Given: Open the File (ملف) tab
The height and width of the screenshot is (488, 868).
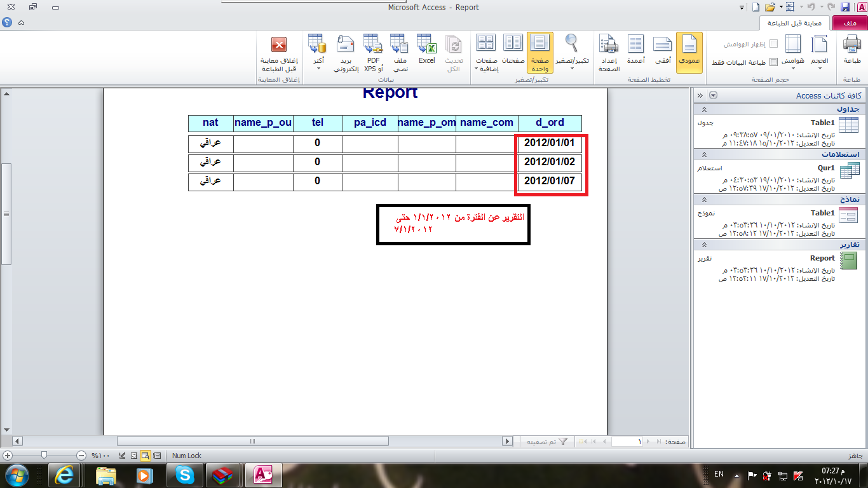Looking at the screenshot, I should (x=849, y=23).
